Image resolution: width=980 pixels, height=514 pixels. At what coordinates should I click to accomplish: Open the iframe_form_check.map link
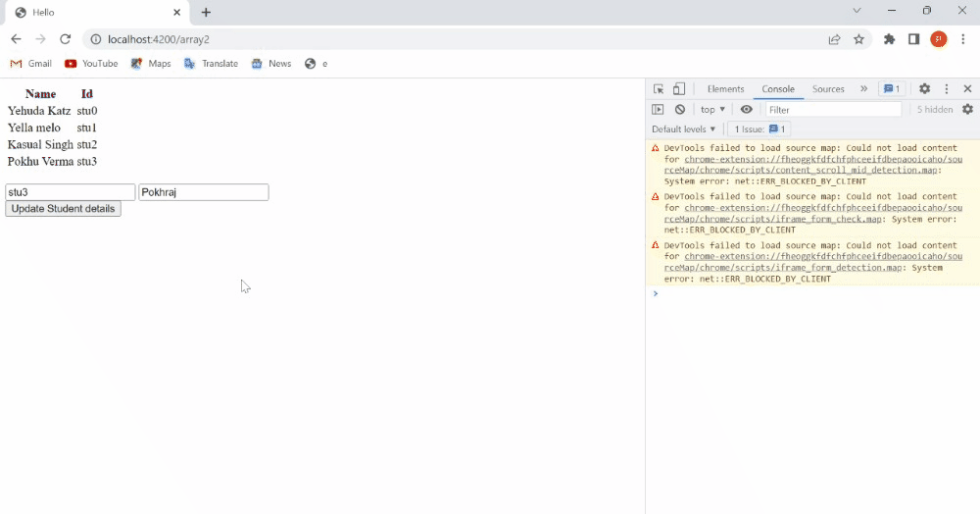coord(813,213)
